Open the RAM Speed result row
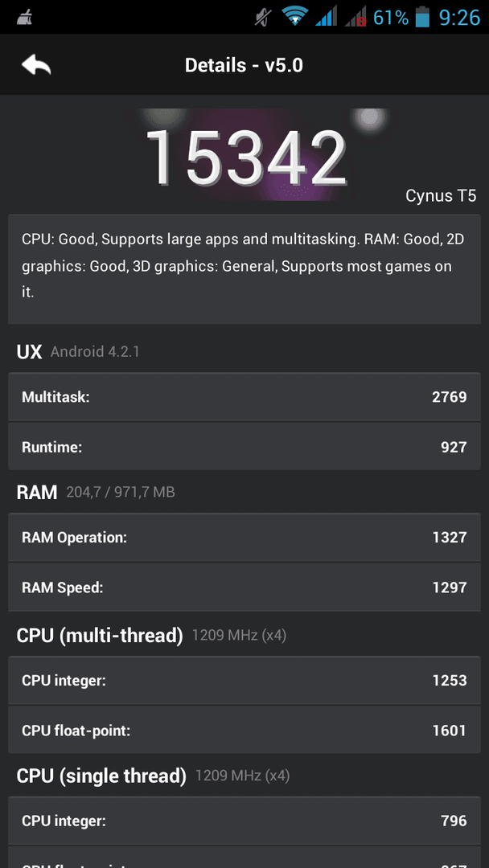The height and width of the screenshot is (868, 489). [x=244, y=587]
